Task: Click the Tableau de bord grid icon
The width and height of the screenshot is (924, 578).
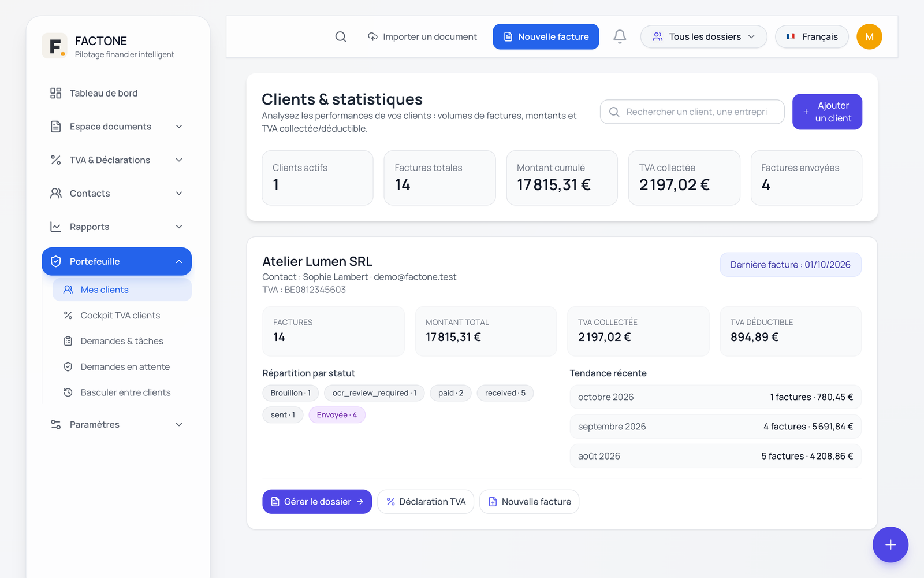Action: 55,93
